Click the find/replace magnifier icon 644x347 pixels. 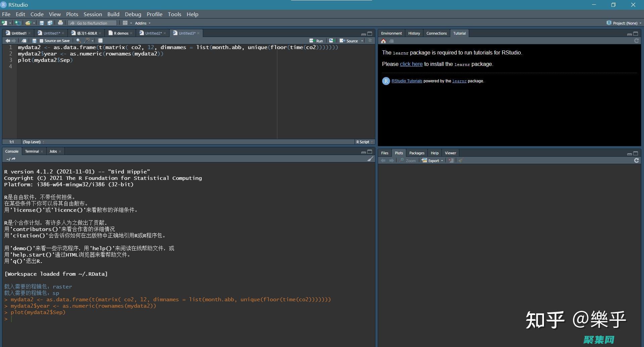click(78, 41)
